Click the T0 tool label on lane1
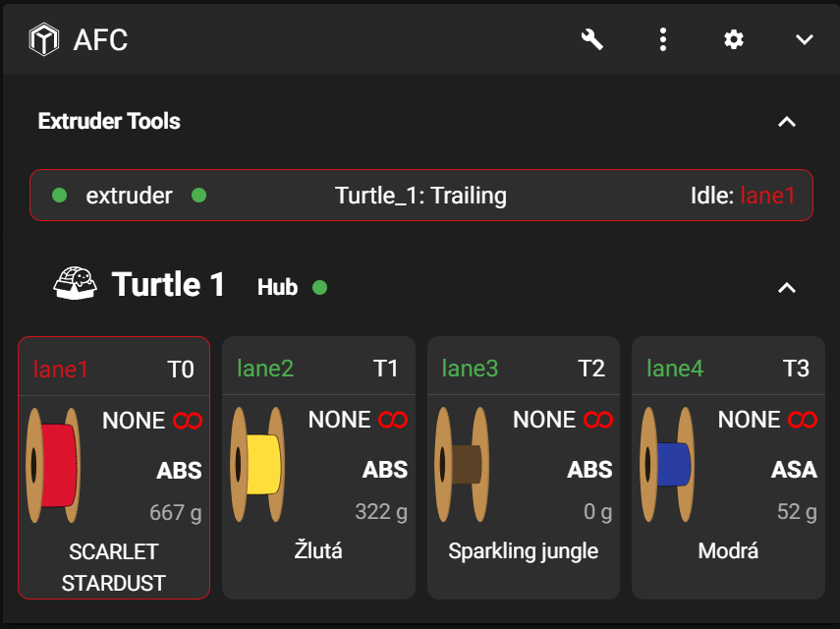 point(181,369)
